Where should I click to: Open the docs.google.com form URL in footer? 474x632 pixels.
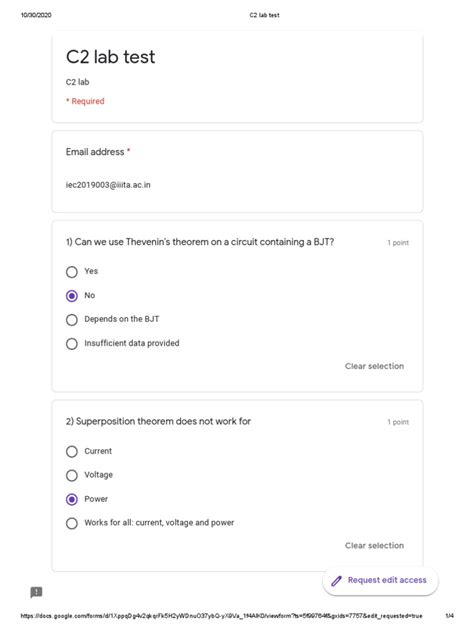click(x=221, y=615)
